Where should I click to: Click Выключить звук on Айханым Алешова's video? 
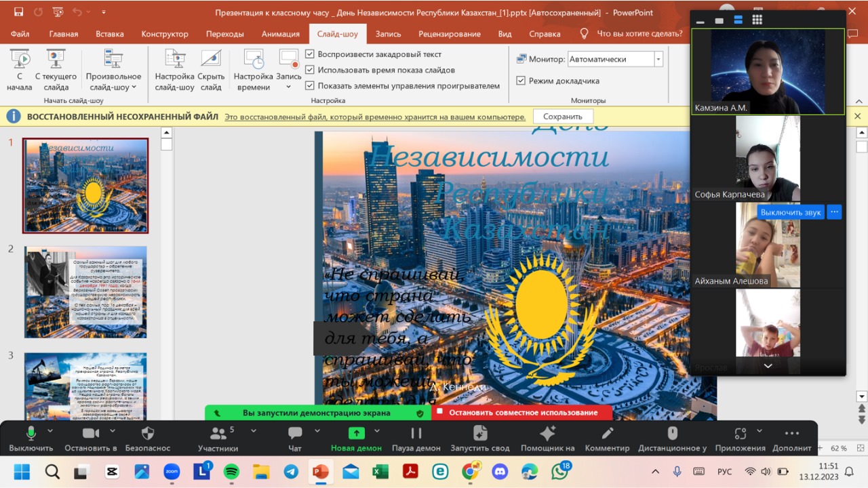791,212
